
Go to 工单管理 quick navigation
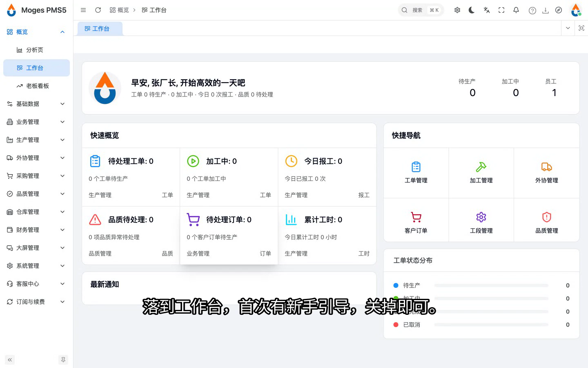pos(416,173)
